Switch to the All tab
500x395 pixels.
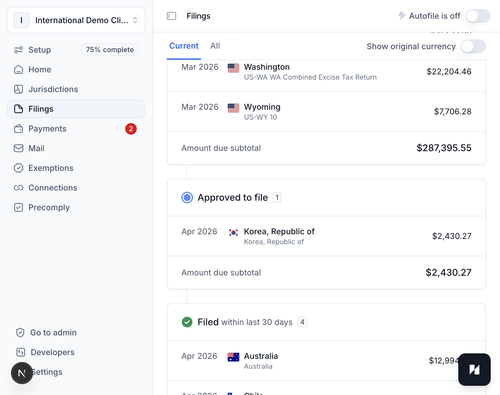coord(215,46)
